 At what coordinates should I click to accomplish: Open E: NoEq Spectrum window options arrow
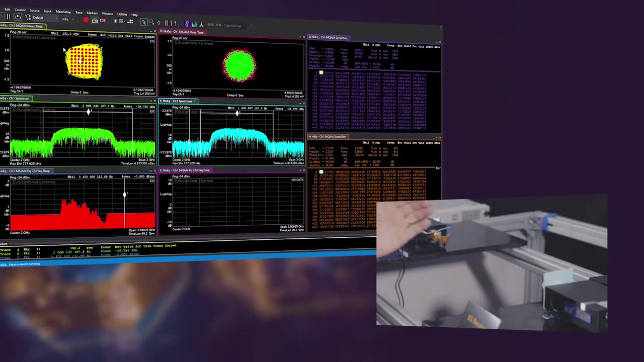[x=300, y=103]
